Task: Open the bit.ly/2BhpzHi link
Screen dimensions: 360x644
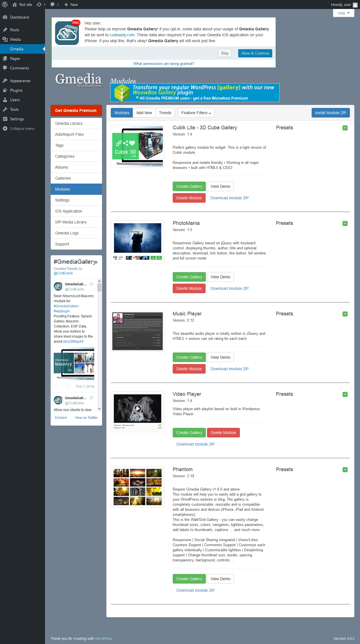Action: tap(73, 342)
